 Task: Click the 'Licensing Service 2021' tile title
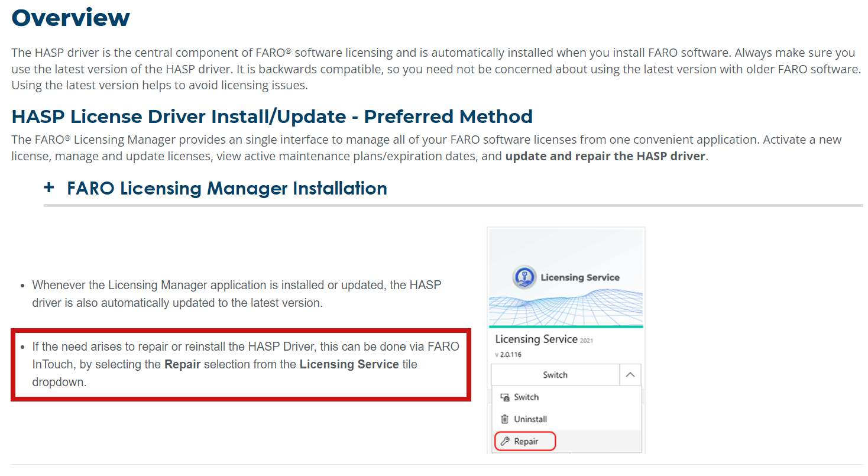[x=544, y=339]
